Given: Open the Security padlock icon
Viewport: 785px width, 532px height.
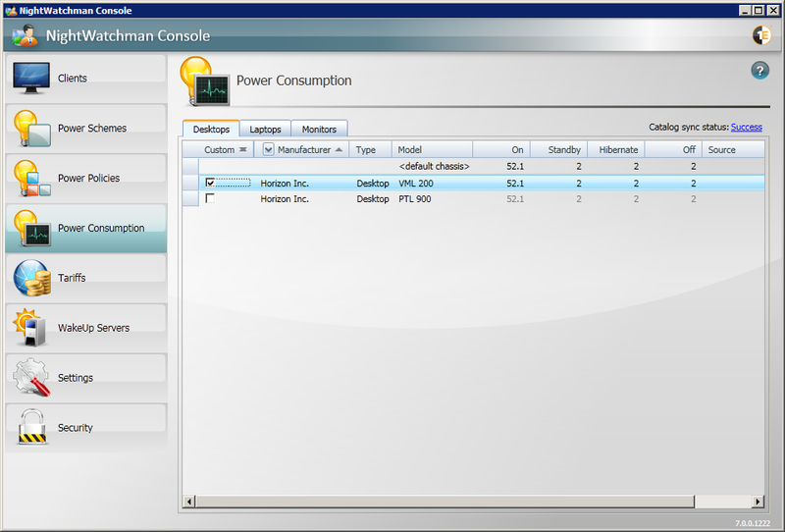Looking at the screenshot, I should [x=30, y=428].
